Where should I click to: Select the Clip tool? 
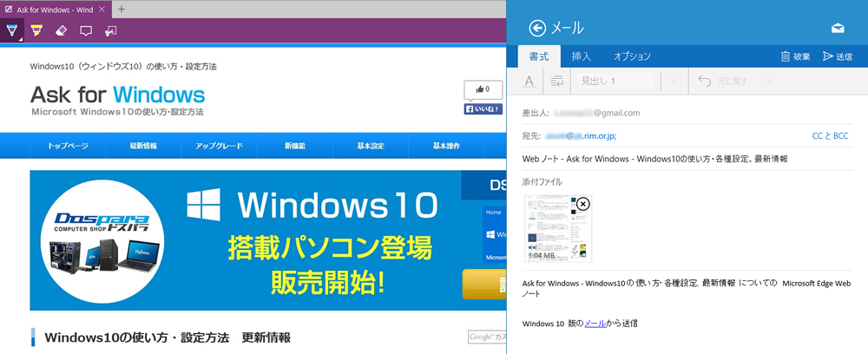pyautogui.click(x=111, y=30)
